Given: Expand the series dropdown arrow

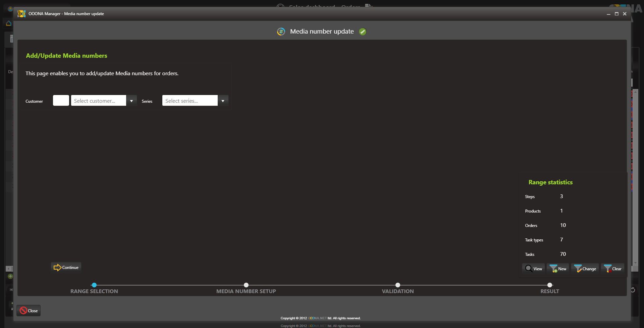Looking at the screenshot, I should 223,101.
